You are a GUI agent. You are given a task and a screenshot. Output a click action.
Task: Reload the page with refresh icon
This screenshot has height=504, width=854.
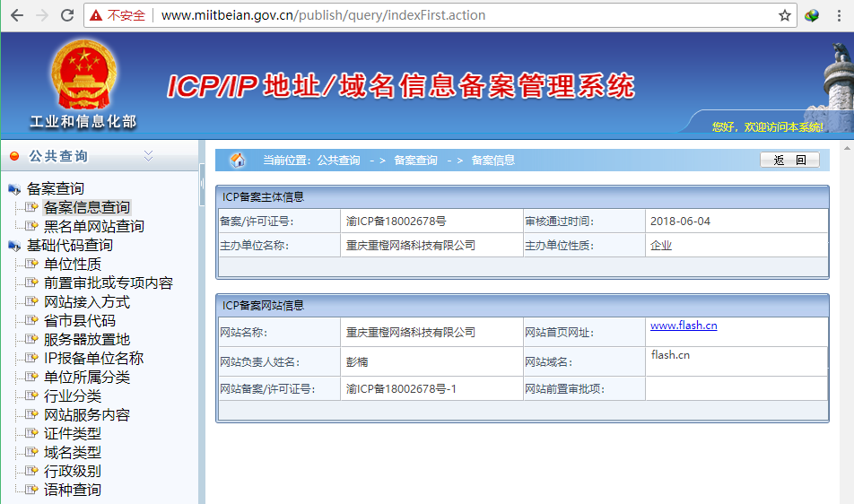pyautogui.click(x=67, y=15)
